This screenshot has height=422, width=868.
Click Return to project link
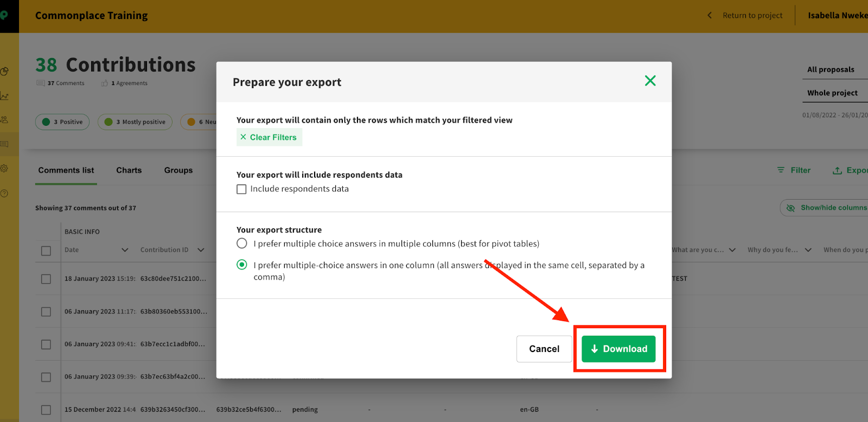click(x=752, y=15)
